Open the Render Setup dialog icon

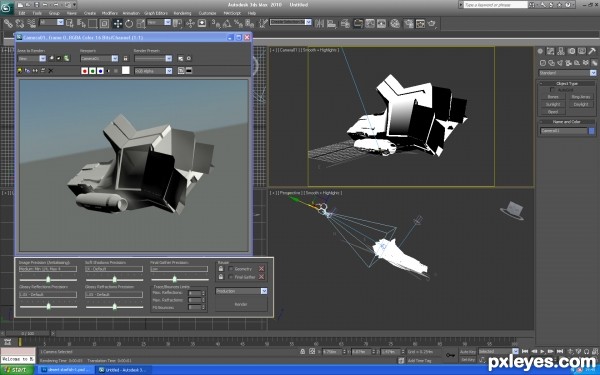click(x=409, y=24)
